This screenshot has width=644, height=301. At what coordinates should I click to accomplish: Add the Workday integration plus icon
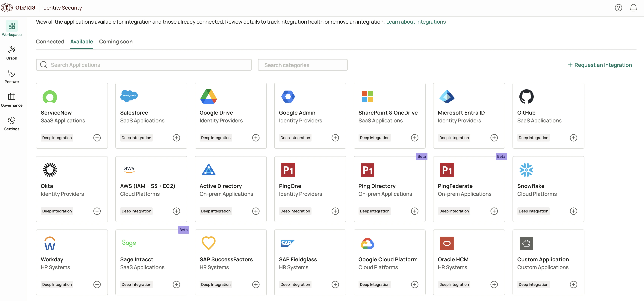tap(97, 285)
